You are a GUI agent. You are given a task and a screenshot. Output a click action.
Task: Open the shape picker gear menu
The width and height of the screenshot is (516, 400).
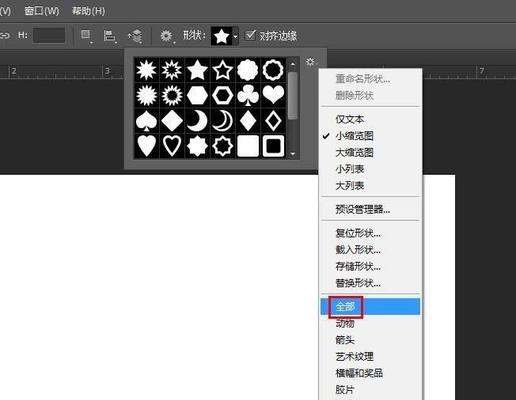pyautogui.click(x=310, y=62)
